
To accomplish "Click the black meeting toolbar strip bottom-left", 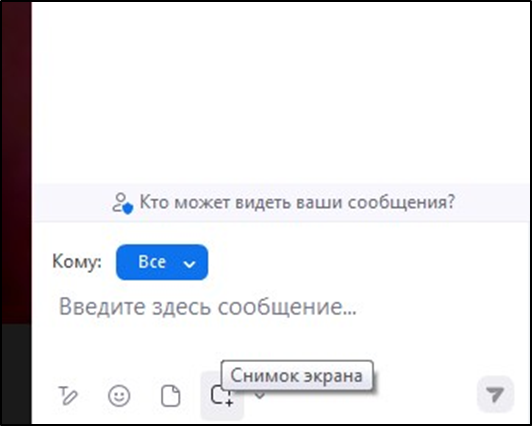I will click(16, 373).
